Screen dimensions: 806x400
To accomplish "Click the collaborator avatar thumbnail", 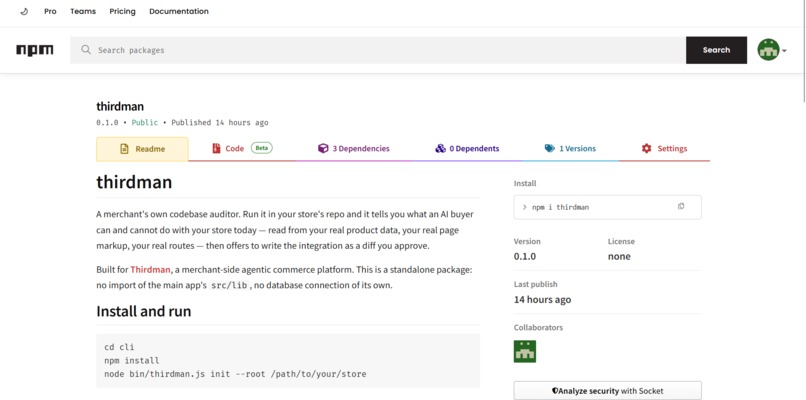I will click(525, 351).
